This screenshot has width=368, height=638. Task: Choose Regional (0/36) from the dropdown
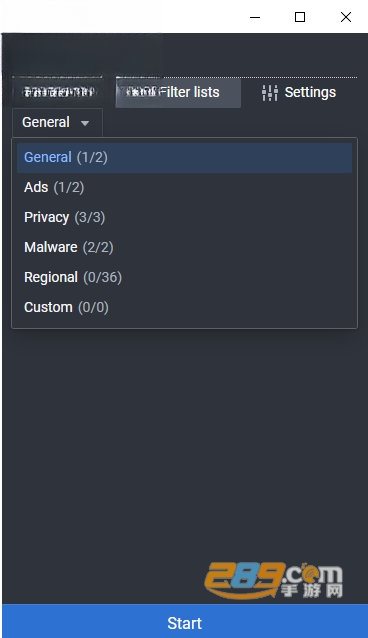click(x=184, y=277)
